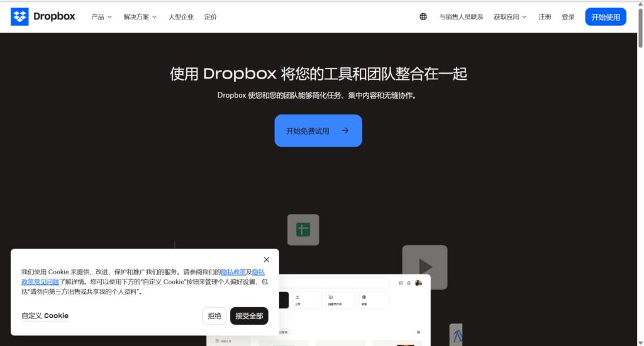This screenshot has width=644, height=346.
Task: Click the Dropbox box logo icon
Action: pyautogui.click(x=19, y=17)
